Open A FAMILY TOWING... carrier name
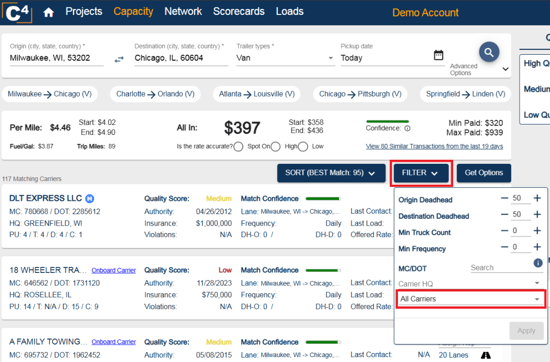This screenshot has height=362, width=550. click(x=48, y=342)
